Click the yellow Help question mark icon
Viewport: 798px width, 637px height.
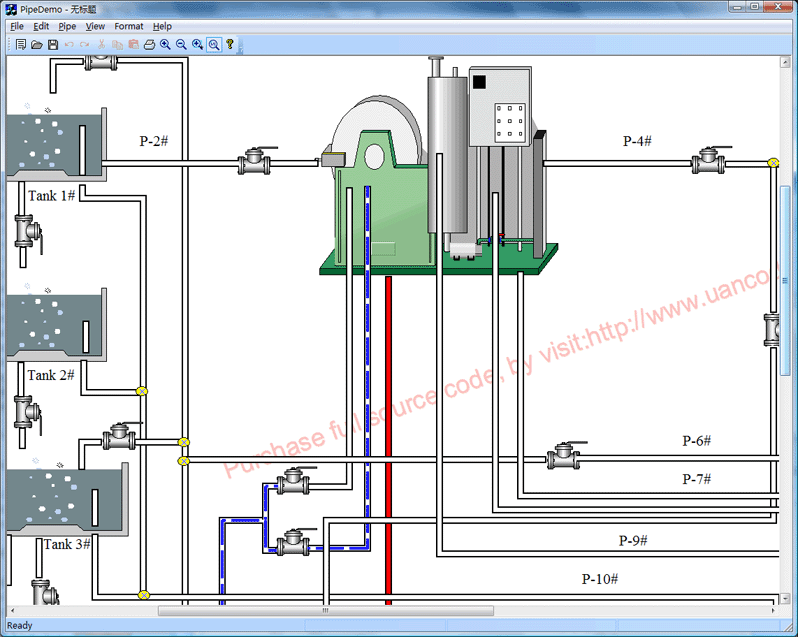click(230, 44)
